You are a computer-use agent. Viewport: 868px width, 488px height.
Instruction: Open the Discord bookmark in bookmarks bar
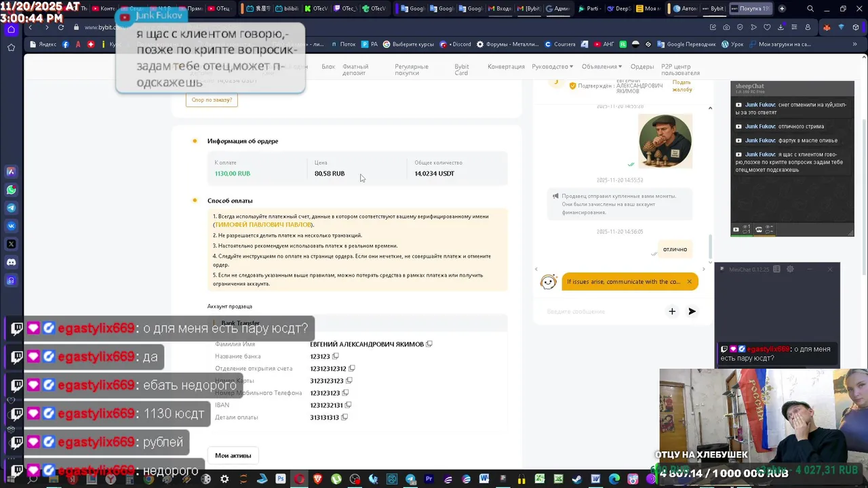[456, 44]
